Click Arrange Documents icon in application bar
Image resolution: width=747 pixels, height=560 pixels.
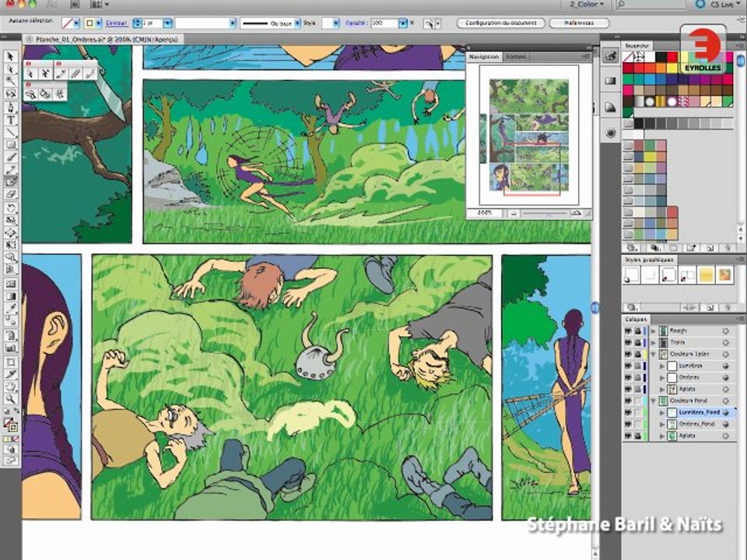pyautogui.click(x=99, y=5)
